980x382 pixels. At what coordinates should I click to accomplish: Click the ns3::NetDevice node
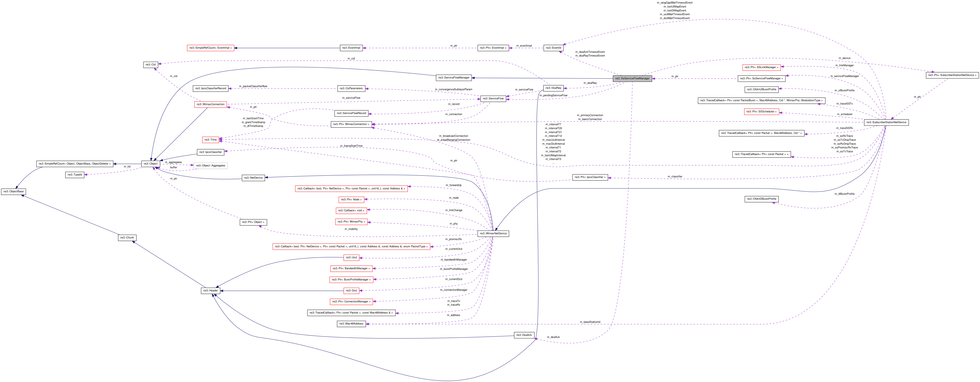(253, 178)
